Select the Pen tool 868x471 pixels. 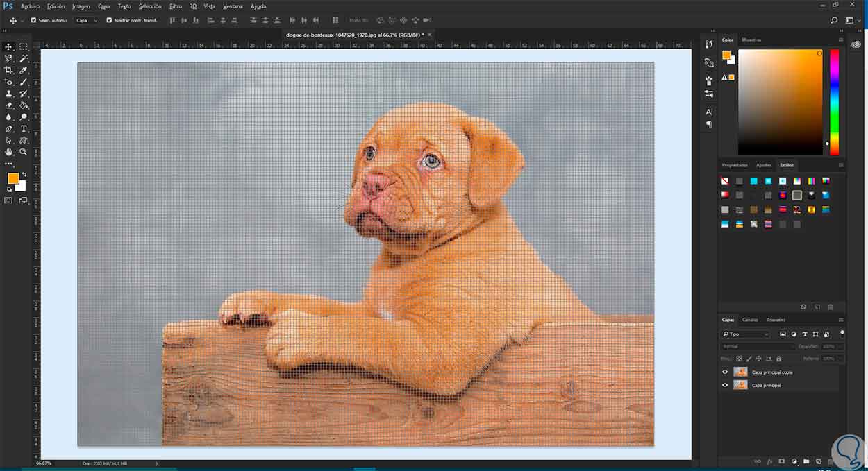[x=9, y=128]
